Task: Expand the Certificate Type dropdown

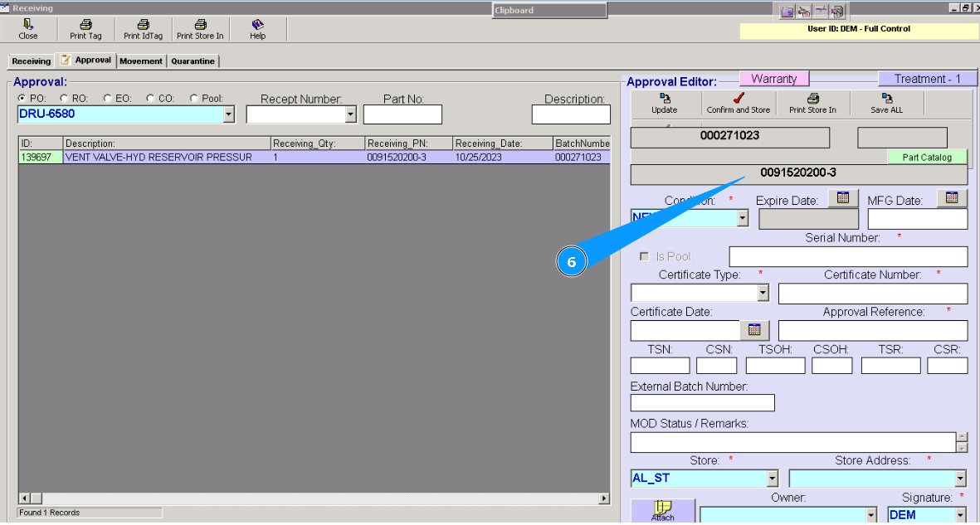Action: coord(763,293)
